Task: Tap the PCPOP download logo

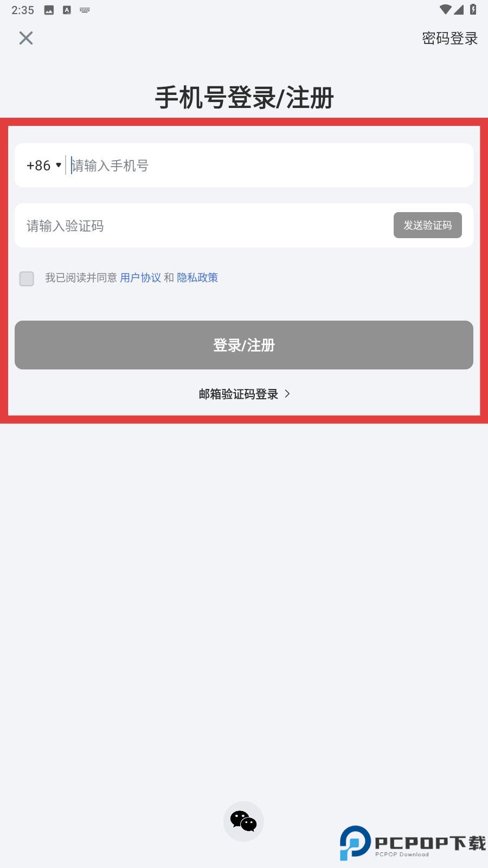Action: coord(412,843)
